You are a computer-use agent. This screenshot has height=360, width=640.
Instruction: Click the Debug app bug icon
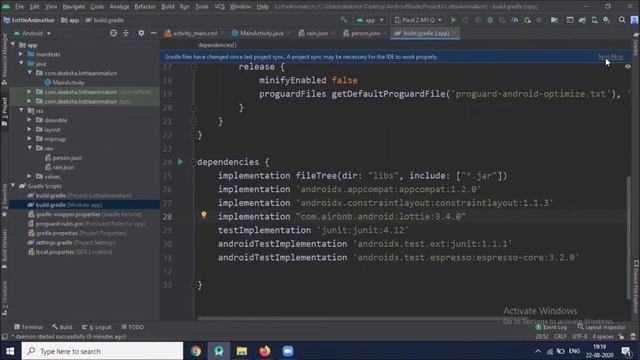[490, 20]
